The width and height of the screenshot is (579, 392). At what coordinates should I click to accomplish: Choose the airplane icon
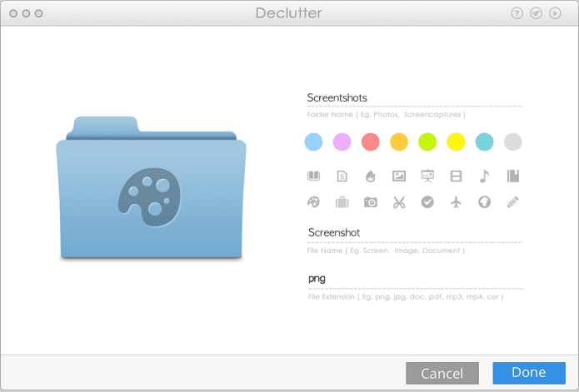click(x=456, y=202)
